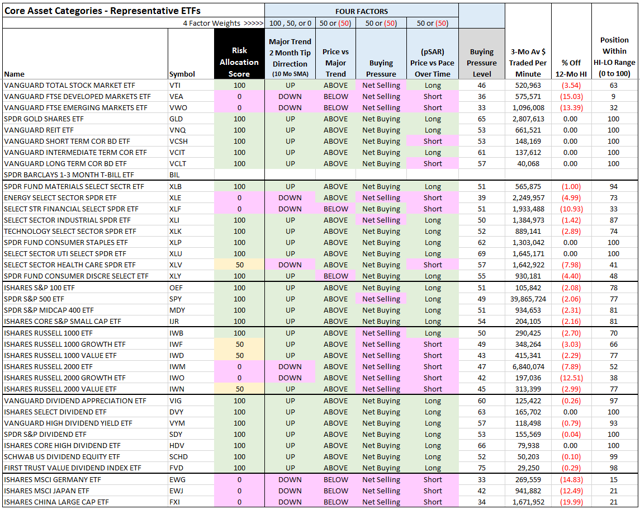Click 'ISHARES CORE S&P SMALL CAP ETF' name

click(x=62, y=321)
